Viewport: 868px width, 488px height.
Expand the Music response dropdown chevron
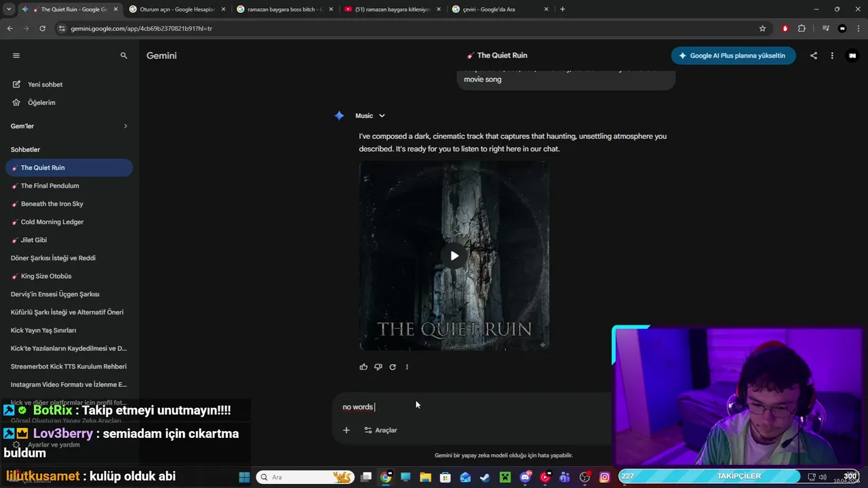(382, 116)
